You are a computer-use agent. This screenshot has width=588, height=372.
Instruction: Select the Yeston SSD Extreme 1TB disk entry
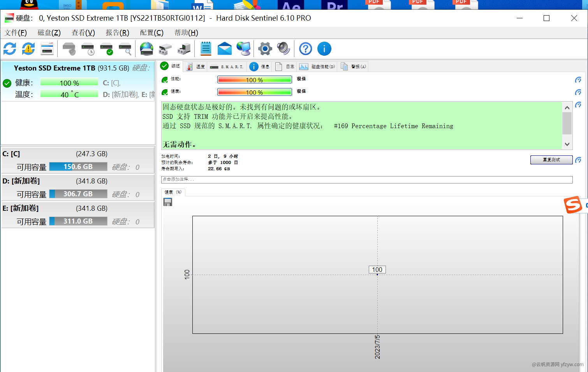tap(78, 81)
